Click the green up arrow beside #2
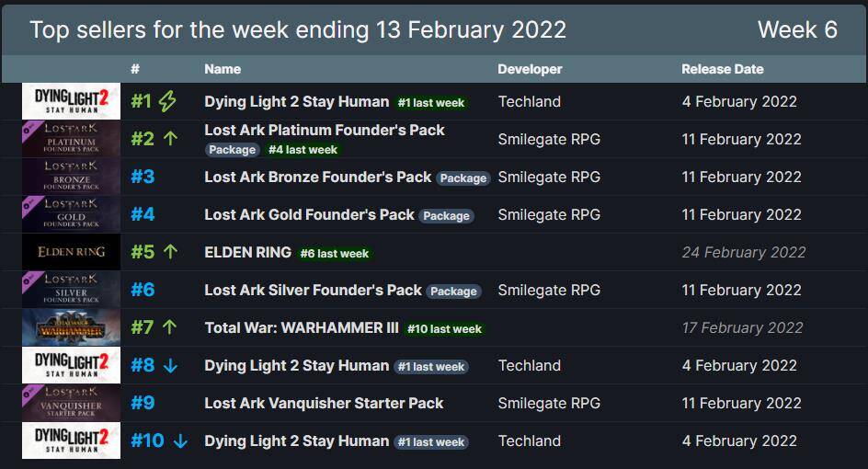Screen dimensions: 868x469 pyautogui.click(x=169, y=139)
